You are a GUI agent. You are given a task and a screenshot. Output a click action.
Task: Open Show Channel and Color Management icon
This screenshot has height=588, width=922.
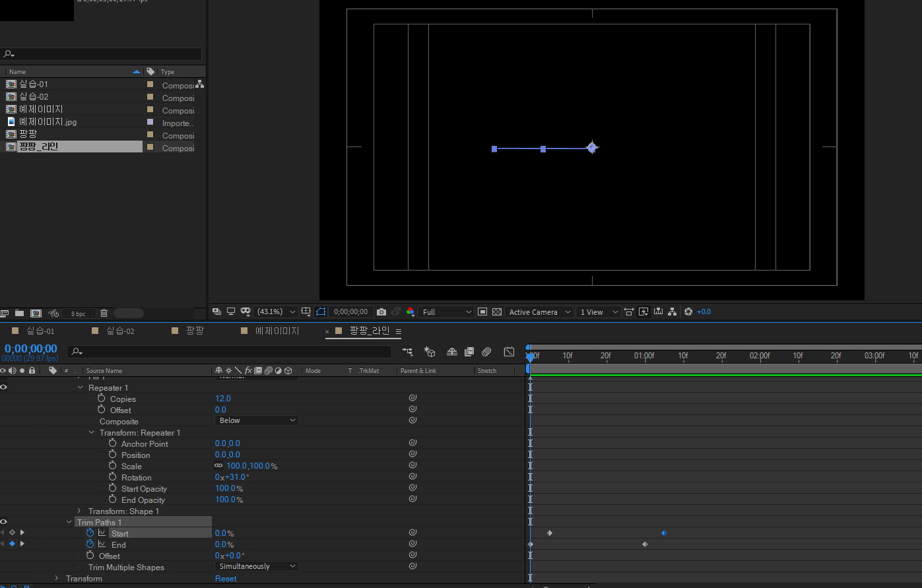411,311
